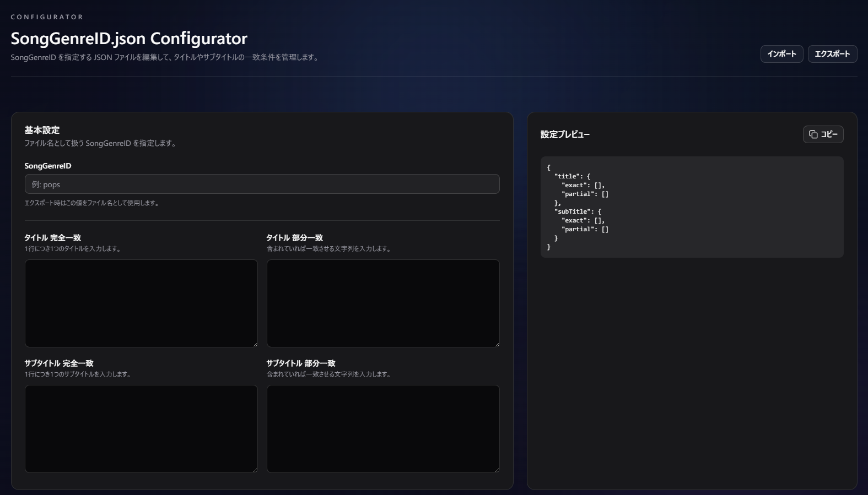Click resize handle of タイトル 部分一致 textarea
Viewport: 868px width, 495px height.
[x=497, y=344]
